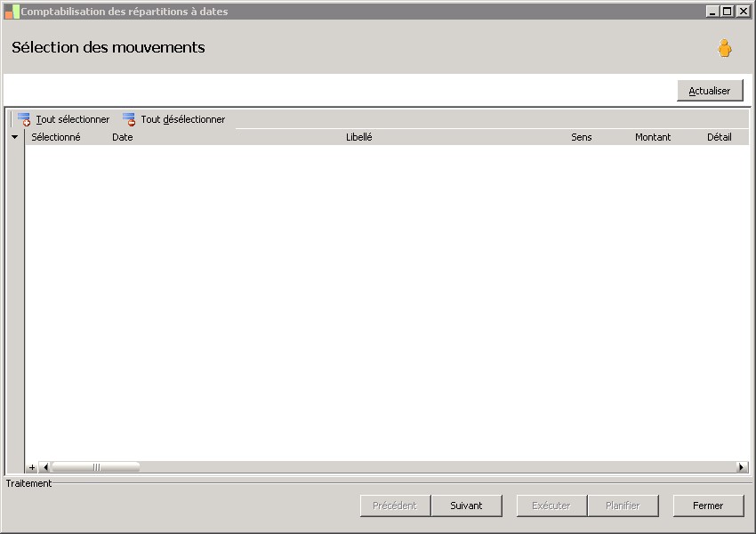The height and width of the screenshot is (534, 756).
Task: Click the orange user figure icon
Action: 724,48
